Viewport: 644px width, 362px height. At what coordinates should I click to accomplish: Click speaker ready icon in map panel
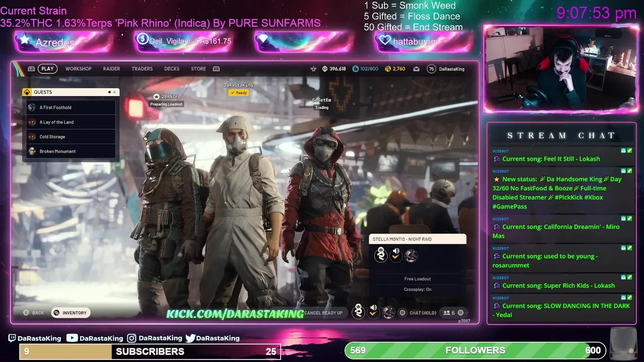pyautogui.click(x=396, y=254)
